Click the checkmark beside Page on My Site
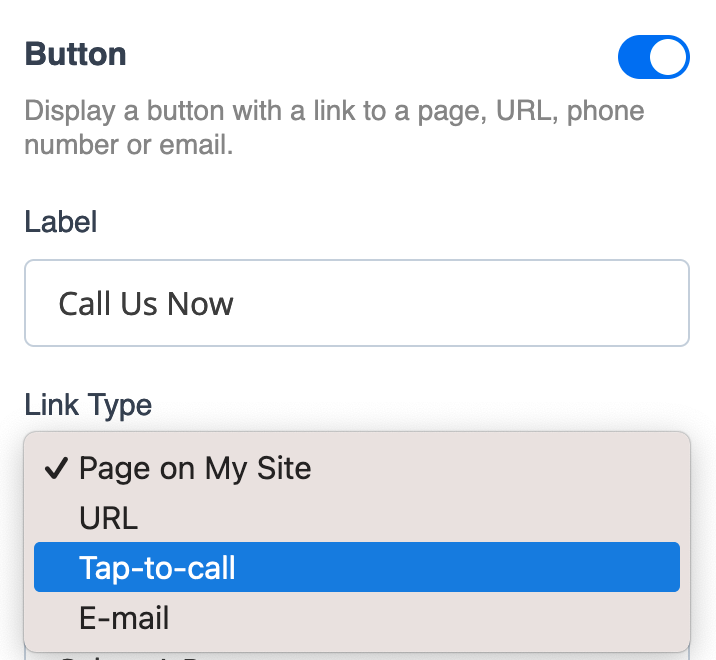This screenshot has width=716, height=660. (x=56, y=468)
